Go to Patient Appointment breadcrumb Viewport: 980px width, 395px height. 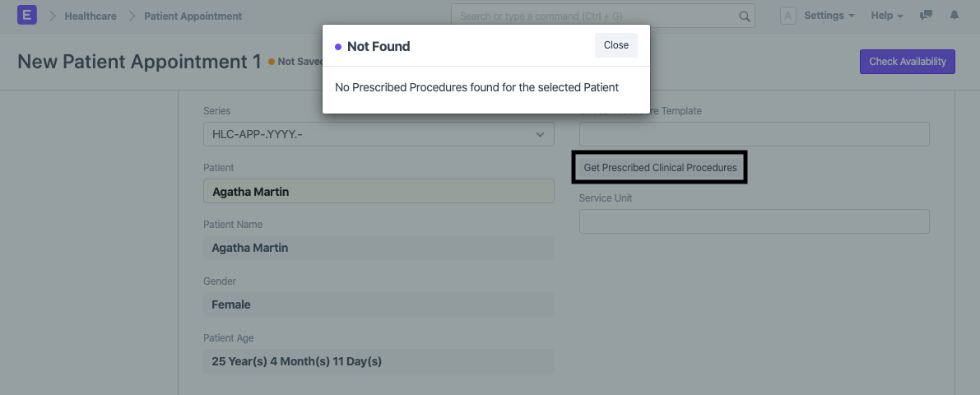(193, 16)
